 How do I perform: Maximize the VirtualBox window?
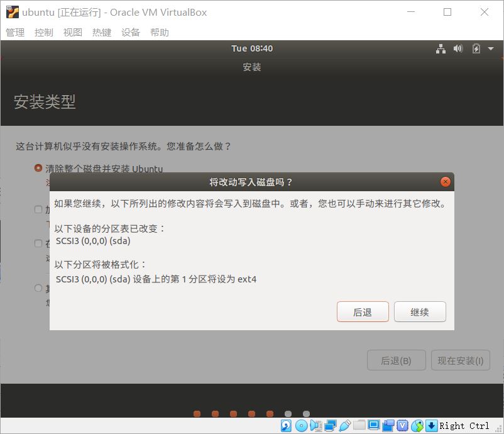447,12
